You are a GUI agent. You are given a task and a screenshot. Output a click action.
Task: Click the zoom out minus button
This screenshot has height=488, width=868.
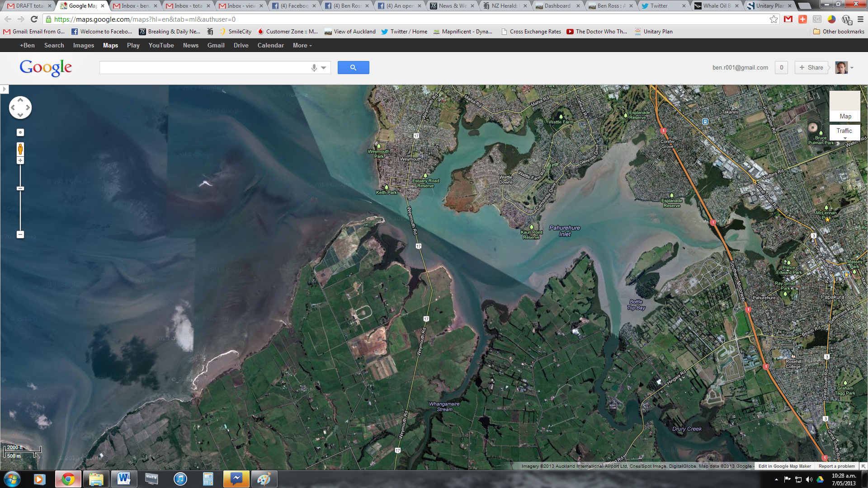[20, 235]
